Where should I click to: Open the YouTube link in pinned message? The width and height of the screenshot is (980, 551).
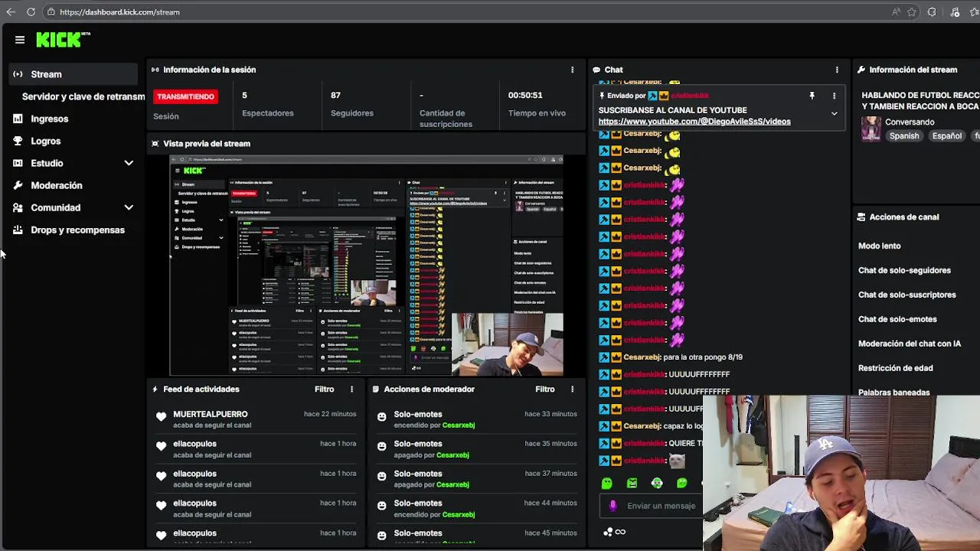click(694, 122)
